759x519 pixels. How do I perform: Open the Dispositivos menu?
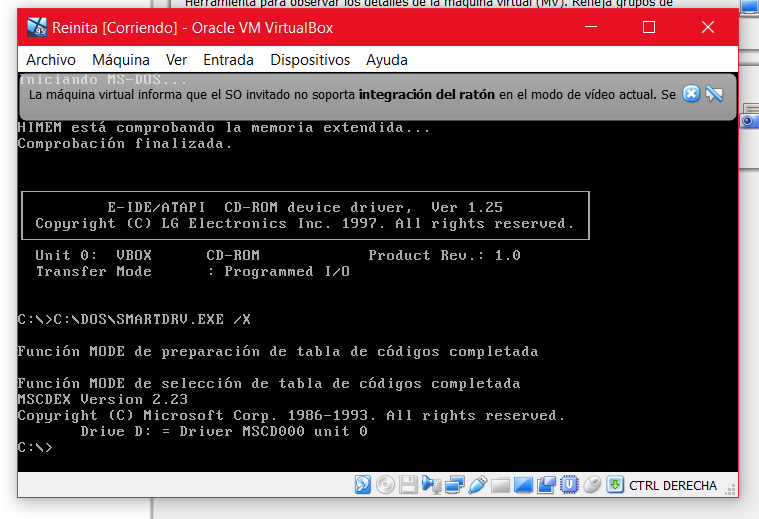tap(310, 60)
